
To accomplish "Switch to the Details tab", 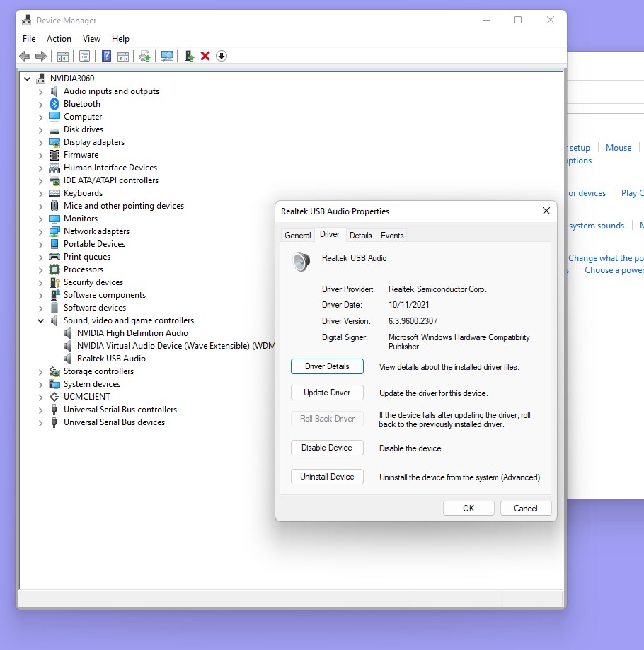I will (x=361, y=235).
